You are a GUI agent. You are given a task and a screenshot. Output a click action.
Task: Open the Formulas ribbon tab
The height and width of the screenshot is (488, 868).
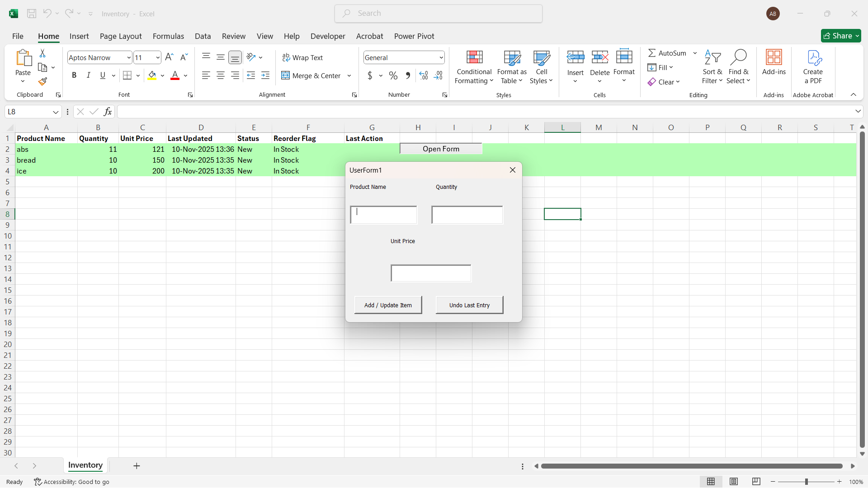pyautogui.click(x=168, y=36)
